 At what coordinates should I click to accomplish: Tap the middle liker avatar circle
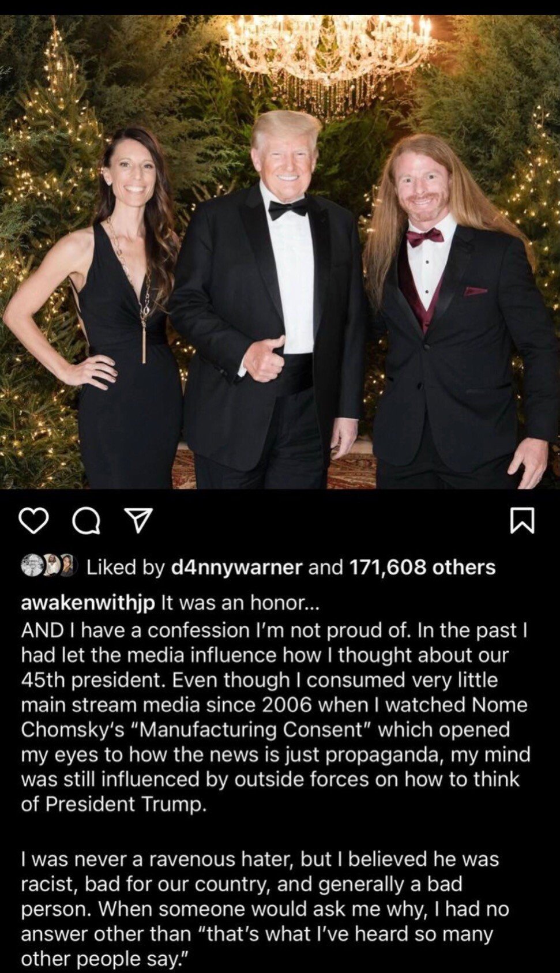click(51, 566)
